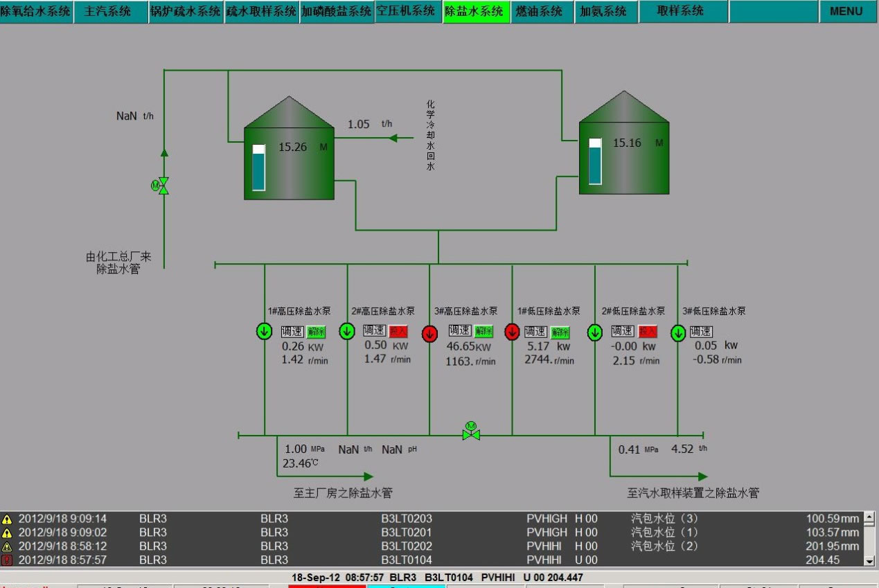Switch to the 主汽系统 tab
The image size is (879, 588).
(x=107, y=12)
